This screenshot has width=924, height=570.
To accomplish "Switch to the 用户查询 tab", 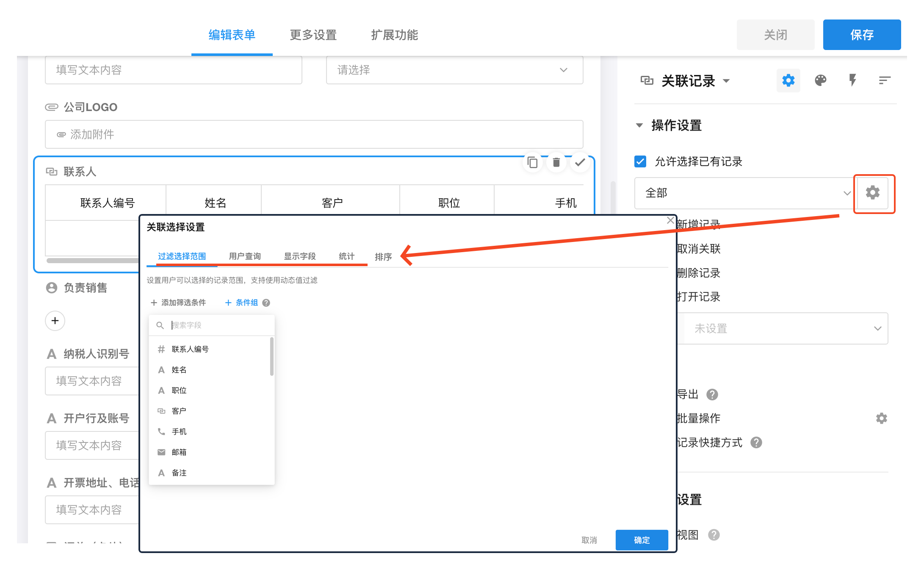I will pos(245,256).
